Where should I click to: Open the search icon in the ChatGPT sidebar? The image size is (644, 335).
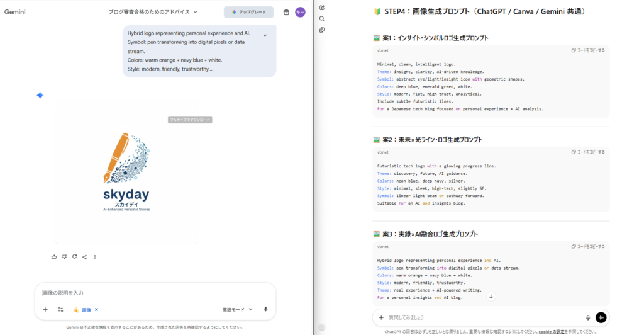pyautogui.click(x=322, y=19)
